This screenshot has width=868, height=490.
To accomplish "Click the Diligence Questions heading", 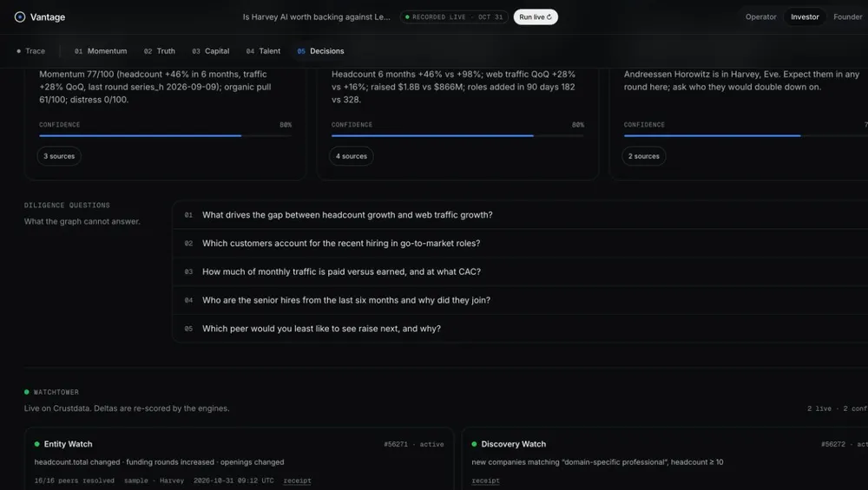I will tap(67, 206).
